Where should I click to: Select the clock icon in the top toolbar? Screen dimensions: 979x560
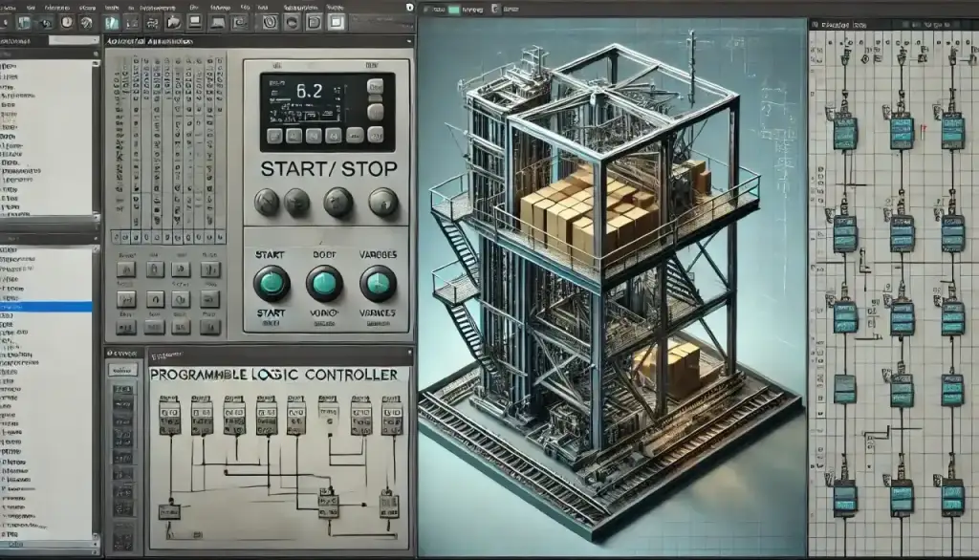coord(65,22)
